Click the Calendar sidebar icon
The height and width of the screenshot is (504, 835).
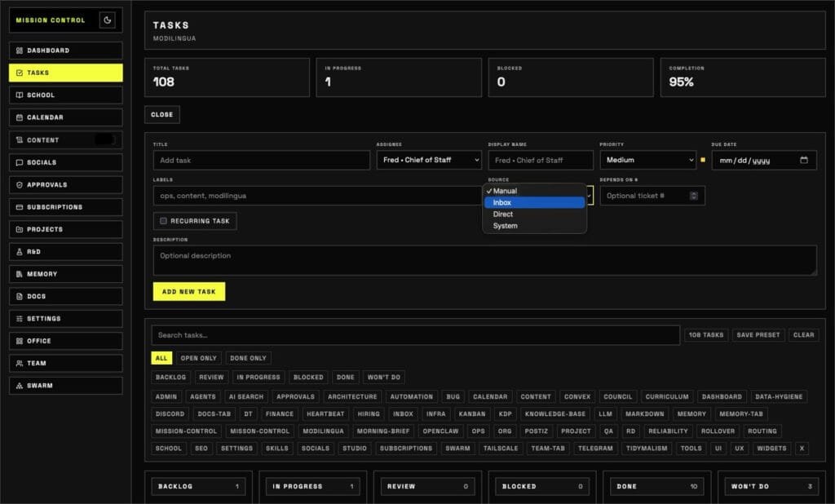[x=20, y=117]
